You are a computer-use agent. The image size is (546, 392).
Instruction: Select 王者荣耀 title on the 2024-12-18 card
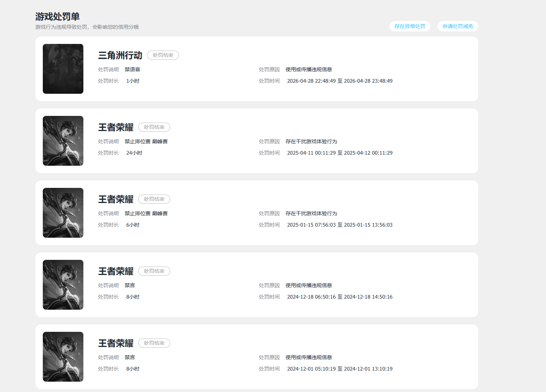(116, 271)
